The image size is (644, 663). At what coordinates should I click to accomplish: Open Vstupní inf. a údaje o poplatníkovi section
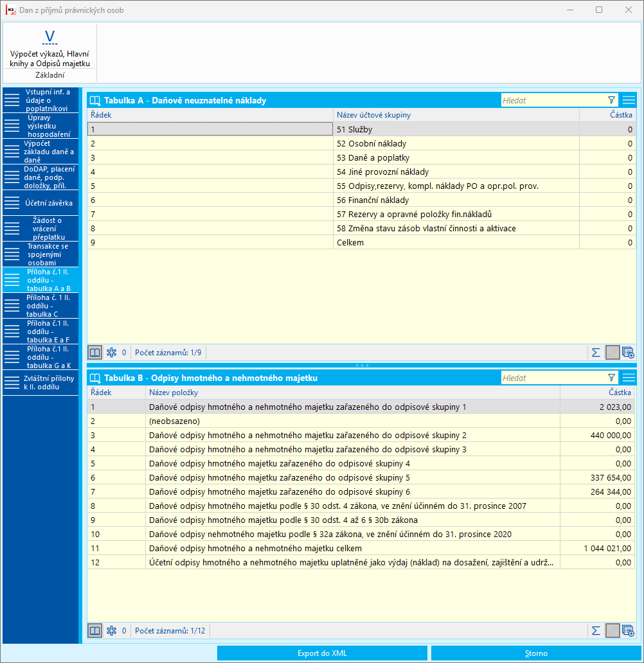(40, 100)
